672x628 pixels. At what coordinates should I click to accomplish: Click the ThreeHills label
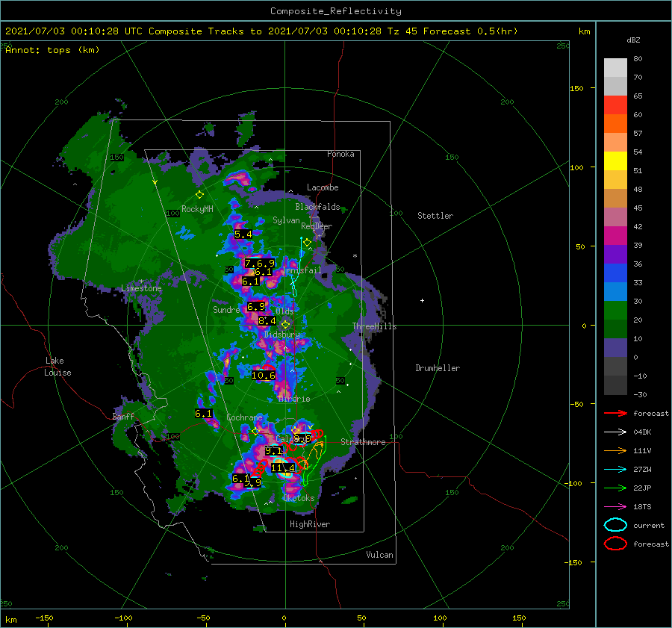(x=375, y=326)
